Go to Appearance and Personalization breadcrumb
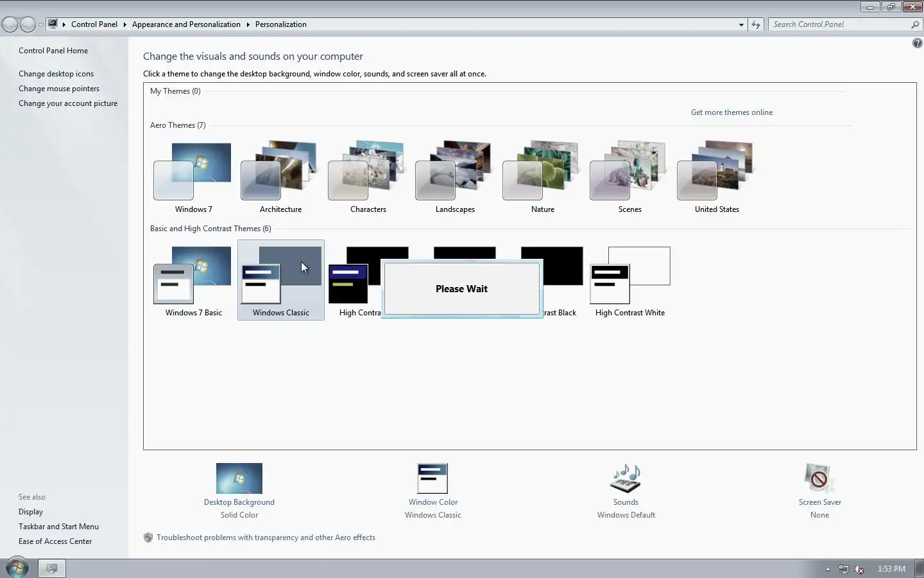Screen dimensions: 924x578 pyautogui.click(x=186, y=24)
